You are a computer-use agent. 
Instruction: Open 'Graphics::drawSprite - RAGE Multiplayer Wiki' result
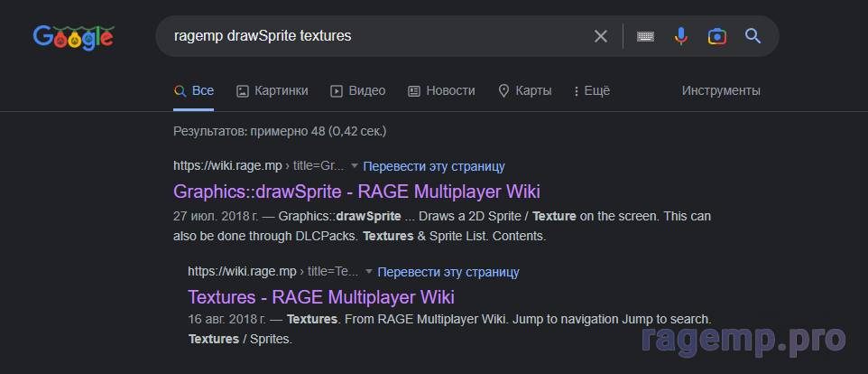point(356,192)
